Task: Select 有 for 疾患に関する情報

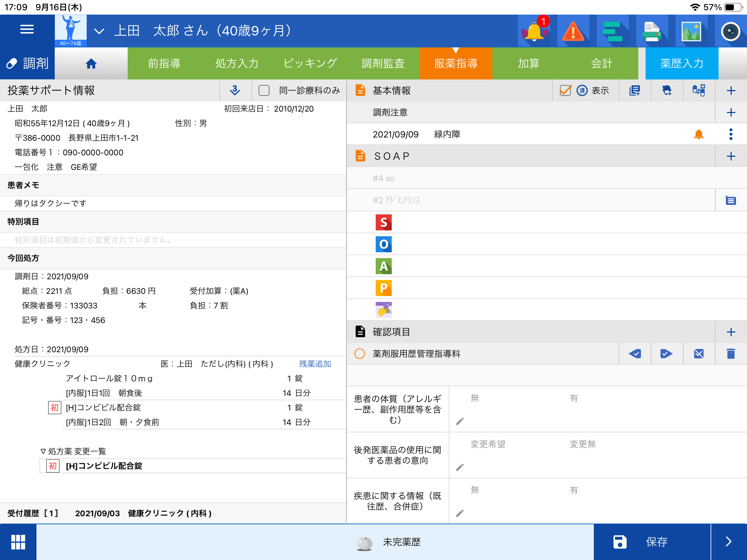Action: click(x=574, y=490)
